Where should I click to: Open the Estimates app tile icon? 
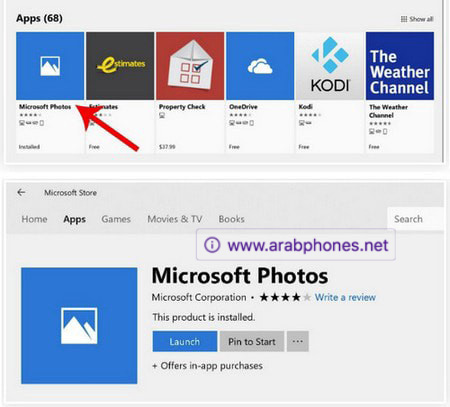(120, 66)
